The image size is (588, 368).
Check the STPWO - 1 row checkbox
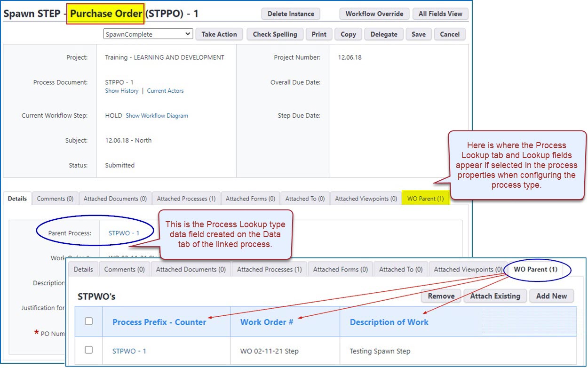[x=88, y=350]
